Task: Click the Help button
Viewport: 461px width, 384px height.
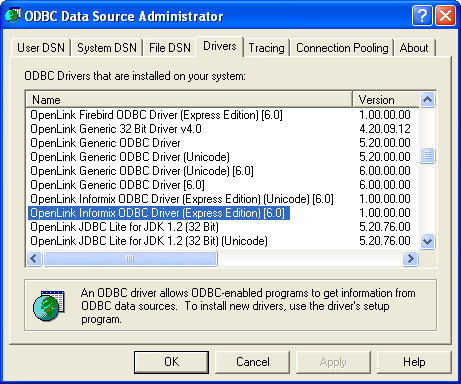Action: tap(414, 362)
